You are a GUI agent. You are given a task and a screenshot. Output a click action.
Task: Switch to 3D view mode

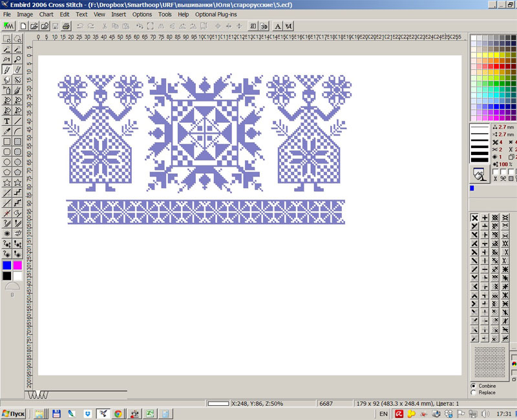point(264,26)
